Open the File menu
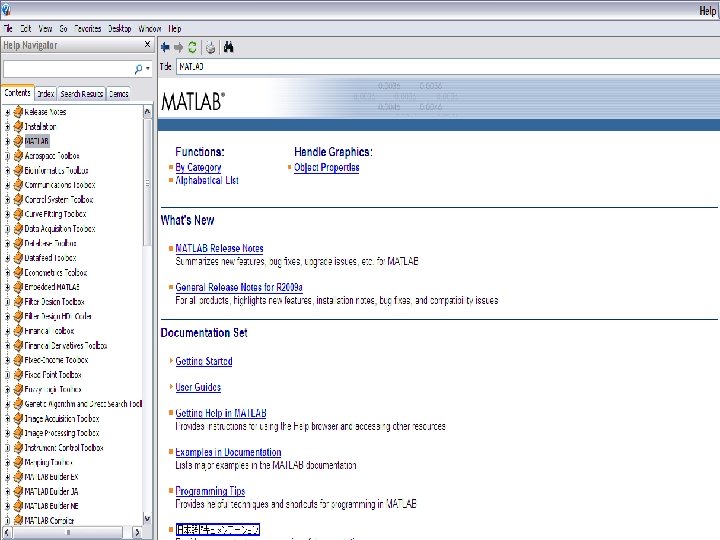Image resolution: width=720 pixels, height=540 pixels. coord(8,28)
